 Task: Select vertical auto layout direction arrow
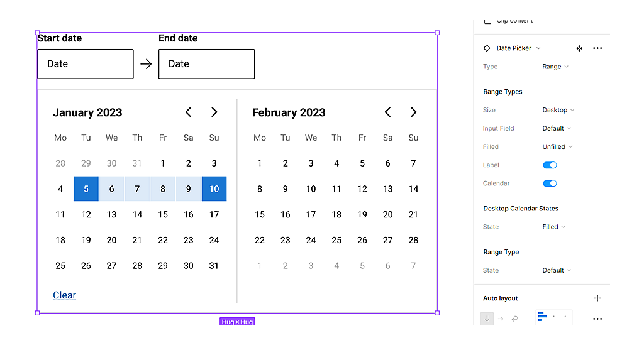coord(487,319)
